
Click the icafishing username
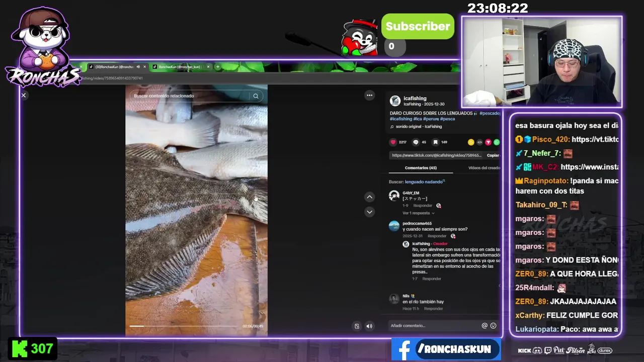415,99
